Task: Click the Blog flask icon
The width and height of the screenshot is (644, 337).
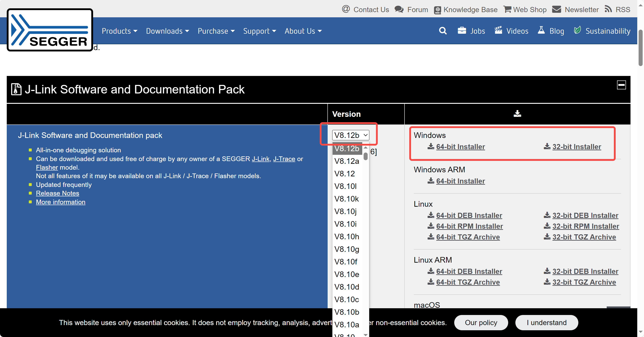Action: [541, 30]
